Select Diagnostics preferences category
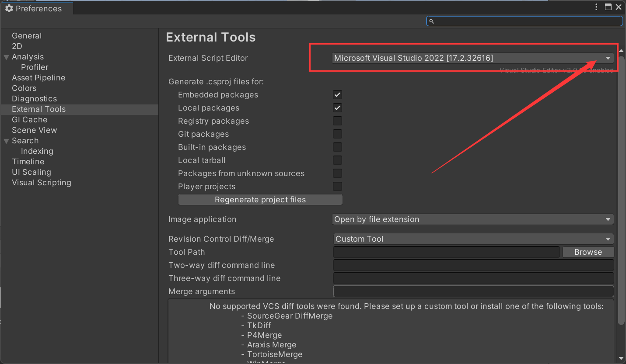Screen dimensions: 626x364 [x=34, y=99]
